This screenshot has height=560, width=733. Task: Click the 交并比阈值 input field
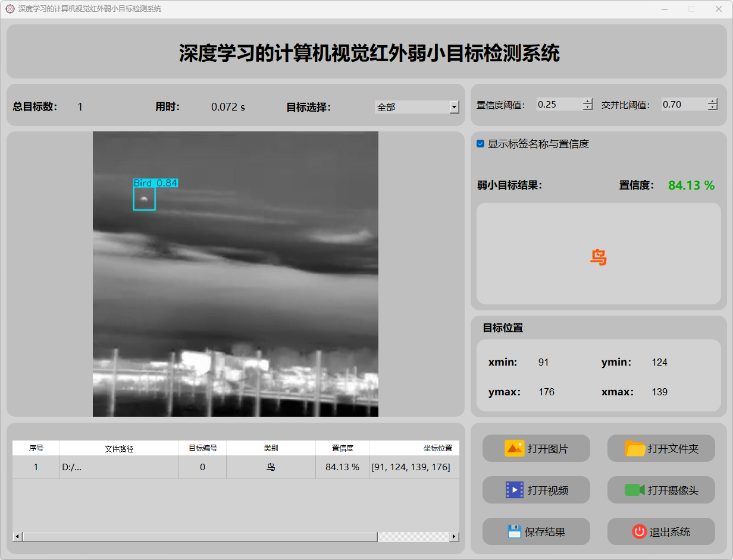point(683,105)
